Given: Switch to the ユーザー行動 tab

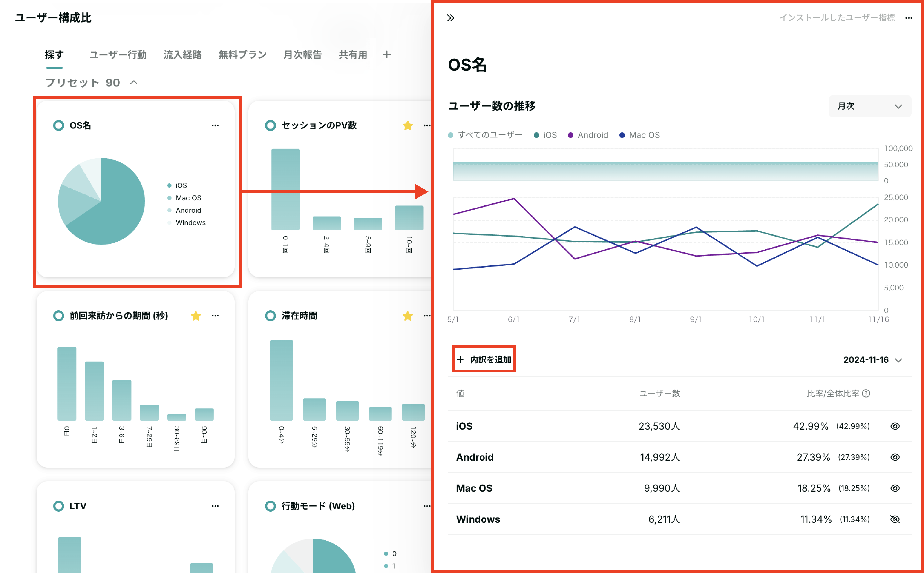Looking at the screenshot, I should (x=118, y=54).
